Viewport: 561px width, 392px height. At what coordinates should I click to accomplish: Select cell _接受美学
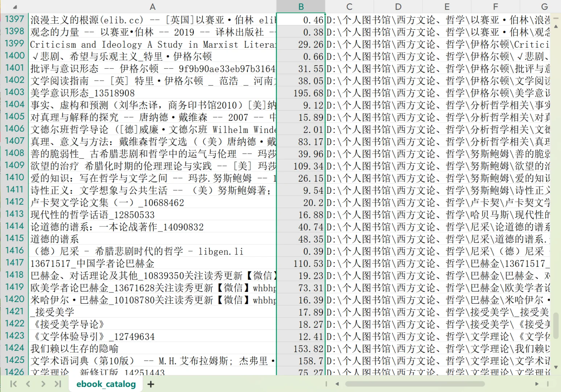[152, 312]
